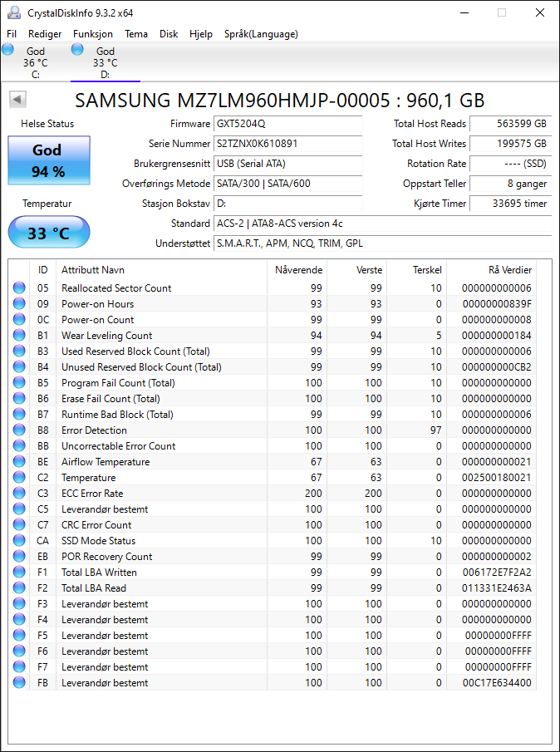
Task: Click status orb for POR Recovery Count
Action: click(19, 557)
